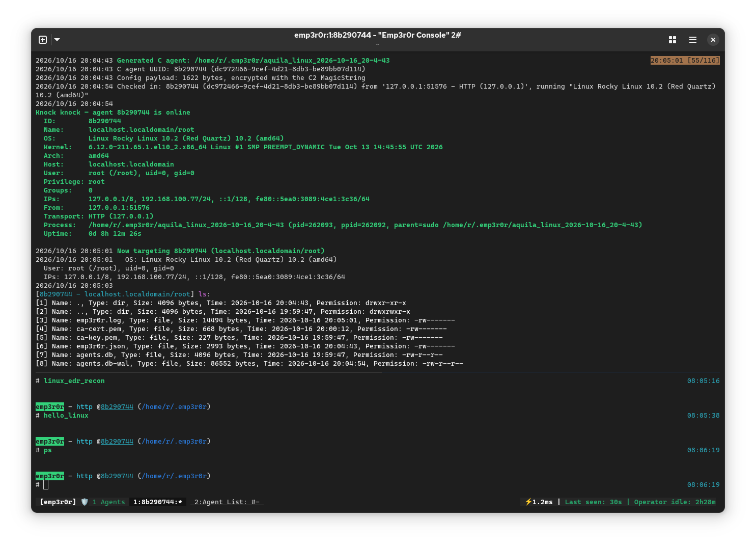This screenshot has width=756, height=547.
Task: Click the ca-cert.pem file listing row
Action: tap(241, 329)
